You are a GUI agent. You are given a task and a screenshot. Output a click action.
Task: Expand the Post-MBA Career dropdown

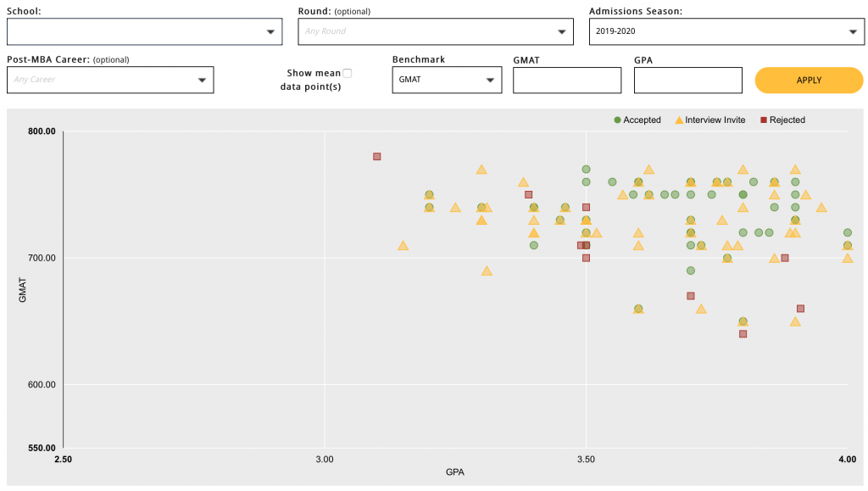coord(110,80)
